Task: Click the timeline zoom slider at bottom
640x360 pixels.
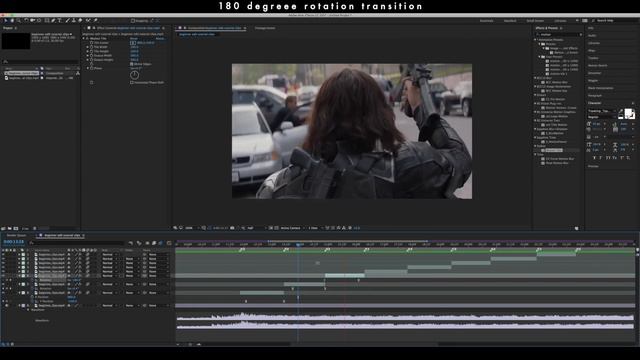Action: [x=190, y=344]
